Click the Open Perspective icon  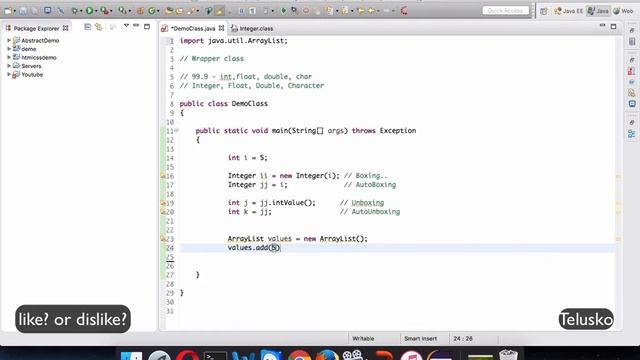[x=544, y=11]
